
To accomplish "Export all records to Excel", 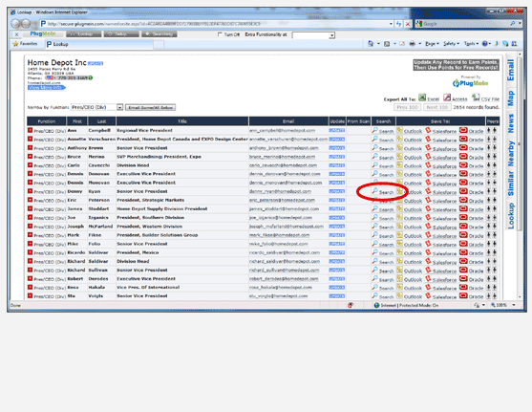I will [x=429, y=98].
